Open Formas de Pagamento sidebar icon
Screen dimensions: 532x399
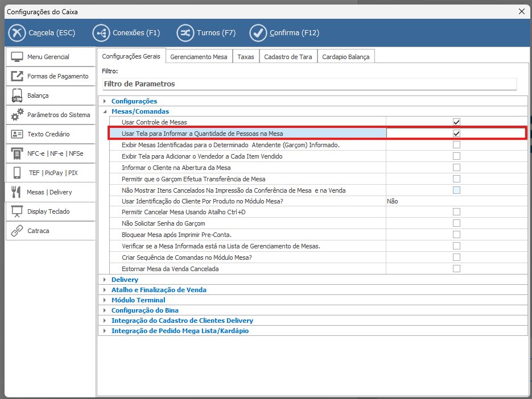point(17,76)
